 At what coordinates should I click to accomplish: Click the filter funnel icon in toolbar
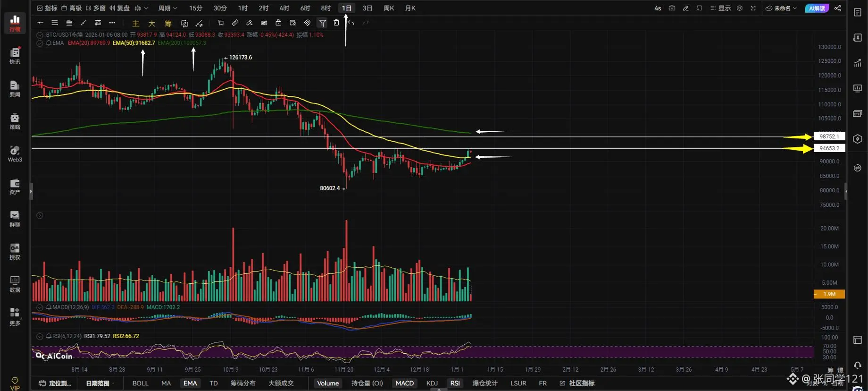click(322, 23)
